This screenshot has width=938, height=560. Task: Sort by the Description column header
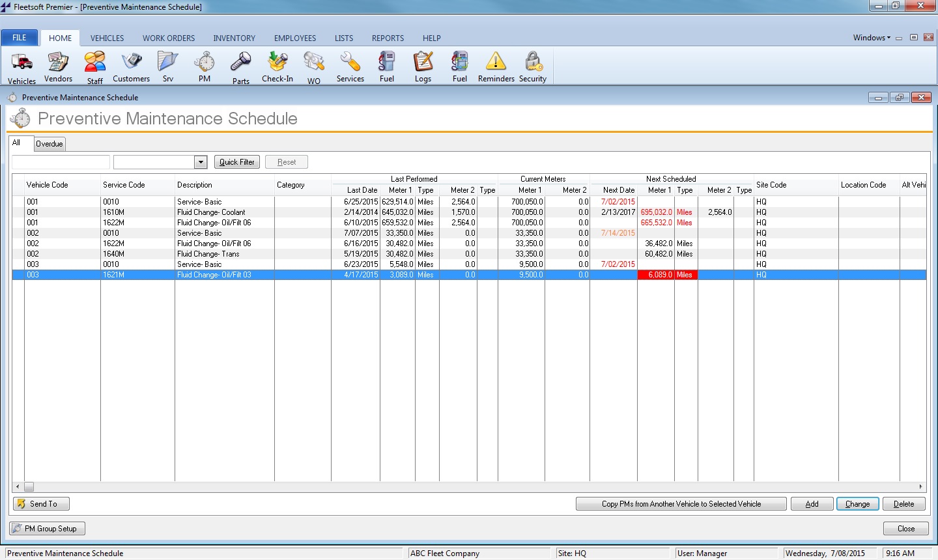225,185
